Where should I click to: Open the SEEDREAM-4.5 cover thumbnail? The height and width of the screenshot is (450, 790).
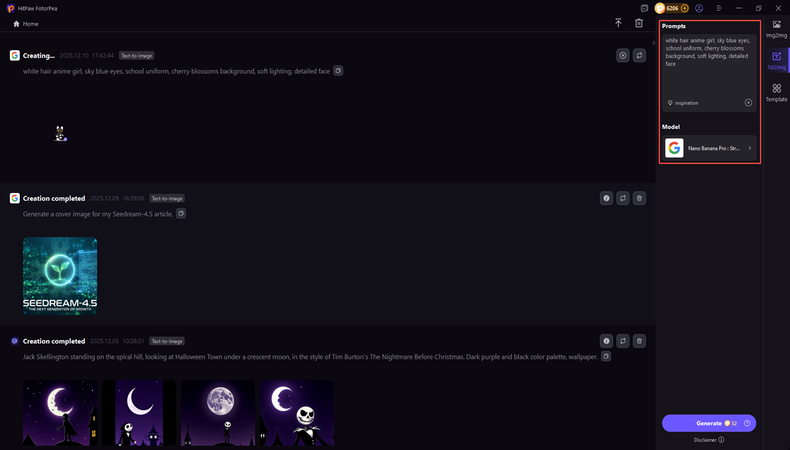pos(60,276)
